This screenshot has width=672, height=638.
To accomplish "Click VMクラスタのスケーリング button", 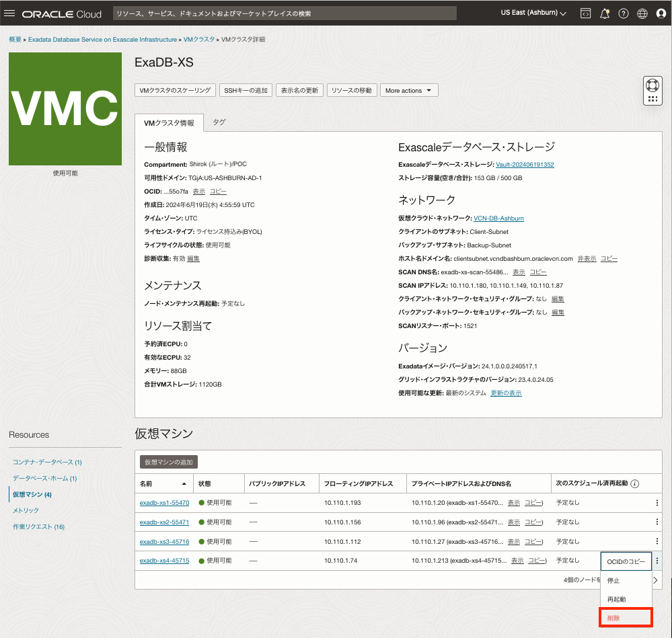I will (175, 90).
